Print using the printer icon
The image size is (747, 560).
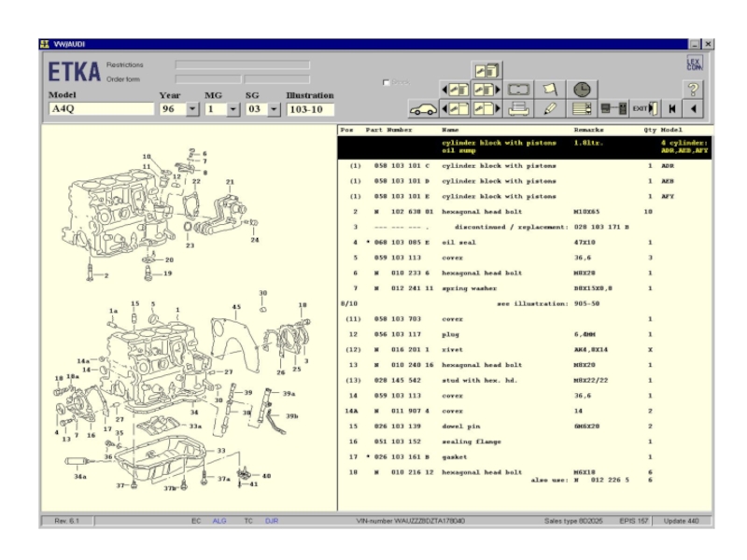pyautogui.click(x=519, y=109)
